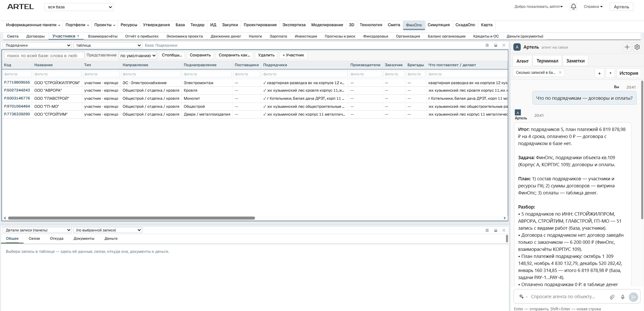Close the 'Сколько записей в ба...' chat tab

[x=560, y=73]
